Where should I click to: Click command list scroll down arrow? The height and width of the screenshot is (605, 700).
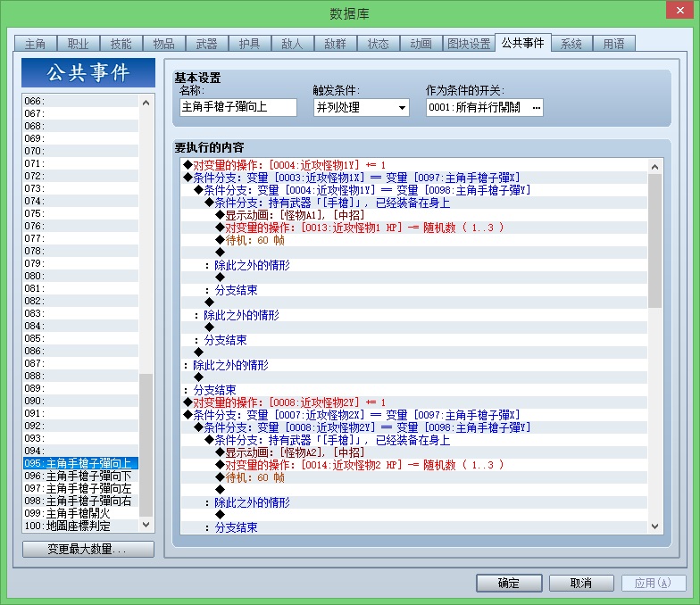coord(655,526)
